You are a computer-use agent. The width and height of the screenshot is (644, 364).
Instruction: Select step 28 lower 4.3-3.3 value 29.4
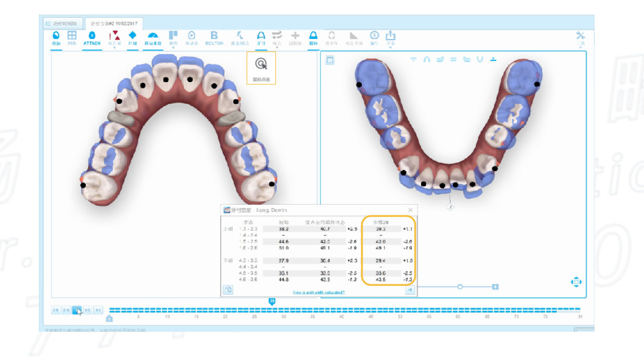click(x=381, y=260)
